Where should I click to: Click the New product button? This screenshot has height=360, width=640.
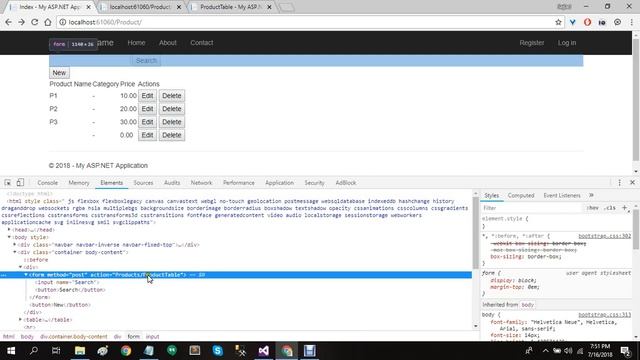pyautogui.click(x=59, y=73)
